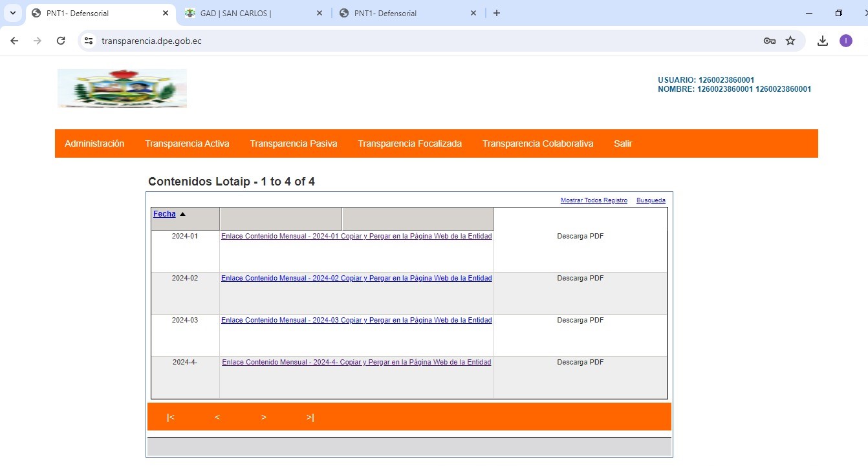This screenshot has width=868, height=466.
Task: Open browser downloads icon
Action: (x=823, y=41)
